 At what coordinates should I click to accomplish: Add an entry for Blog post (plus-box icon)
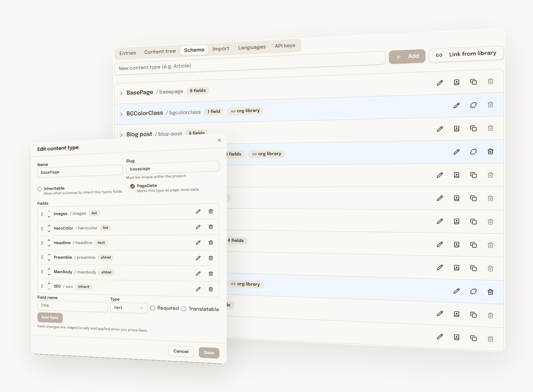click(456, 129)
